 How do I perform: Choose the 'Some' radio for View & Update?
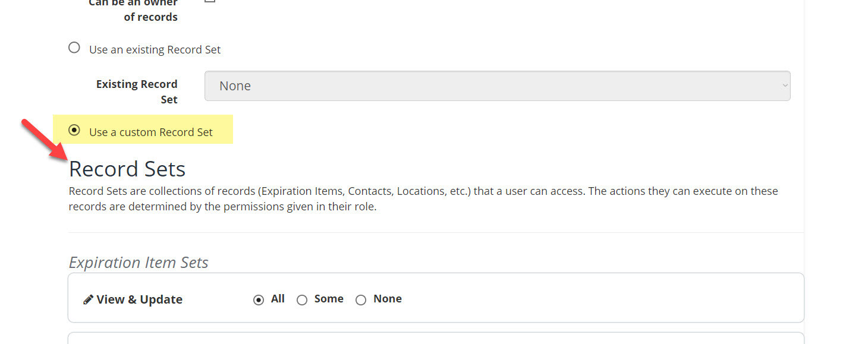click(302, 300)
